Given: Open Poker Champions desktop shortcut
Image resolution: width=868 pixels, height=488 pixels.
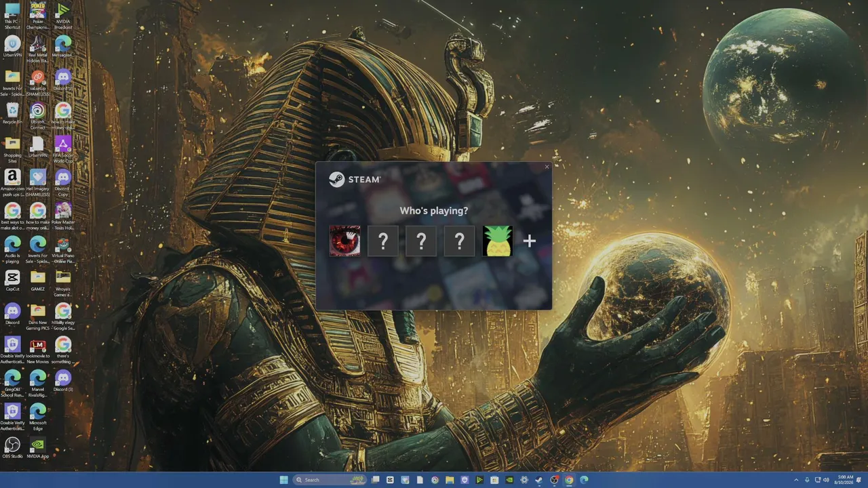Looking at the screenshot, I should tap(38, 16).
